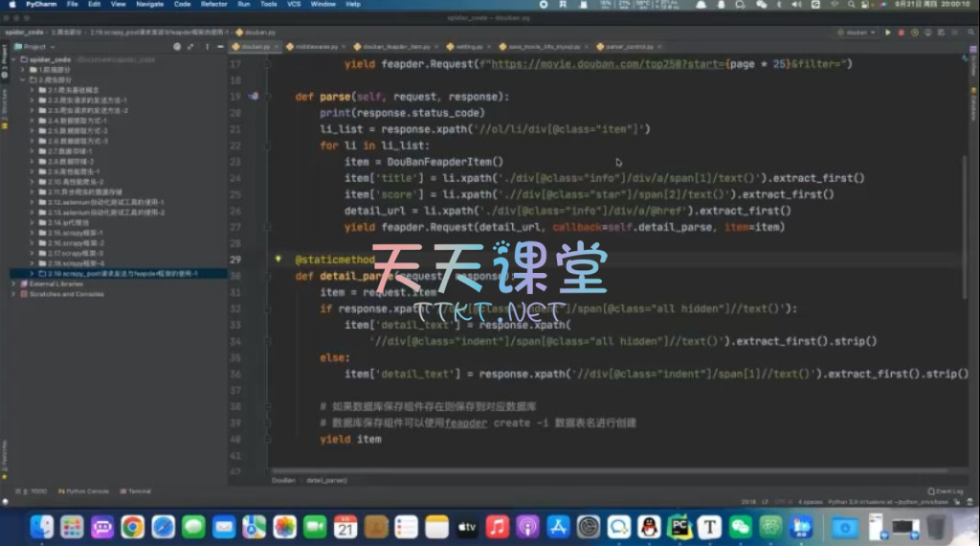Viewport: 980px width, 546px height.
Task: Switch to the setting.py editor tab
Action: pos(468,46)
